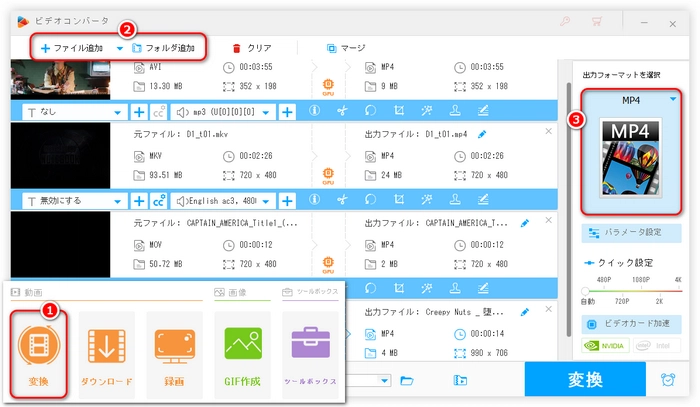Click マージ in the top toolbar

tap(345, 47)
